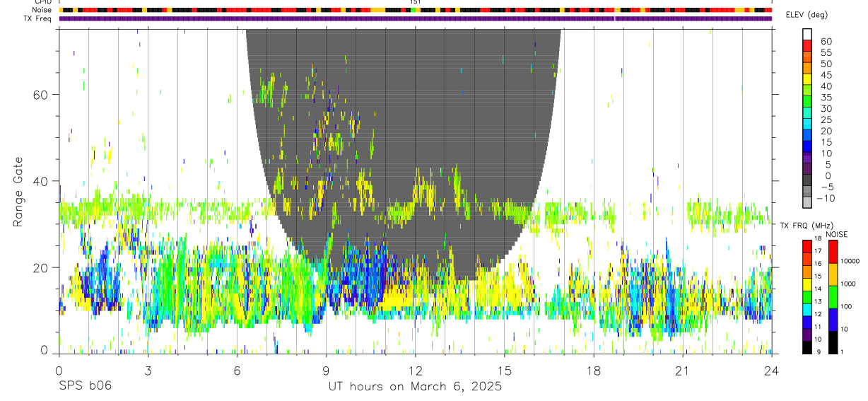868x401 pixels.
Task: Click the green segment in the Noise strip
Action: [414, 10]
